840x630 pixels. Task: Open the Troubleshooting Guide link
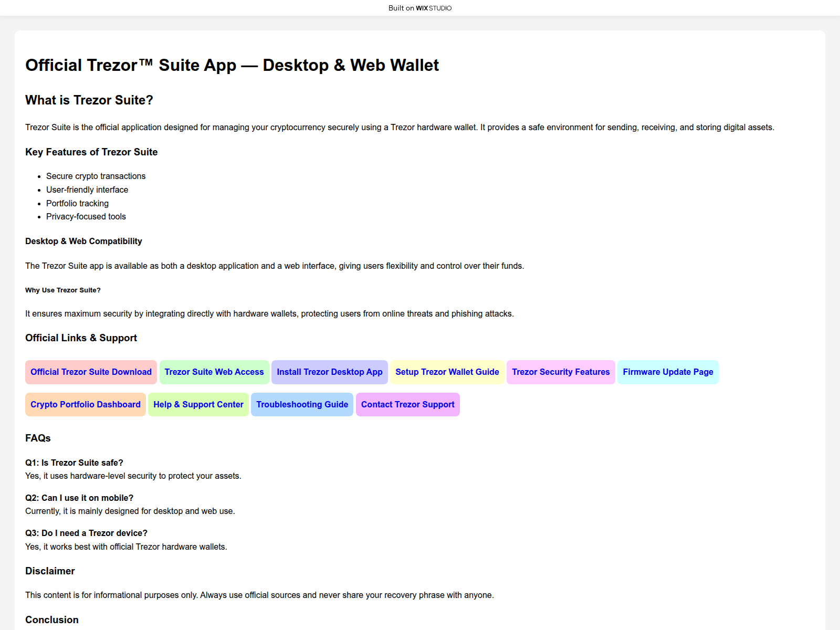302,405
